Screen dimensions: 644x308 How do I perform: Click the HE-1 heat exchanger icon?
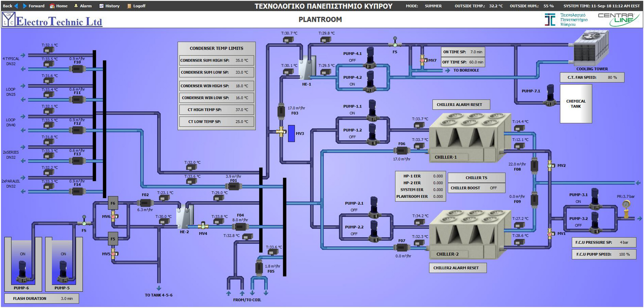point(307,67)
